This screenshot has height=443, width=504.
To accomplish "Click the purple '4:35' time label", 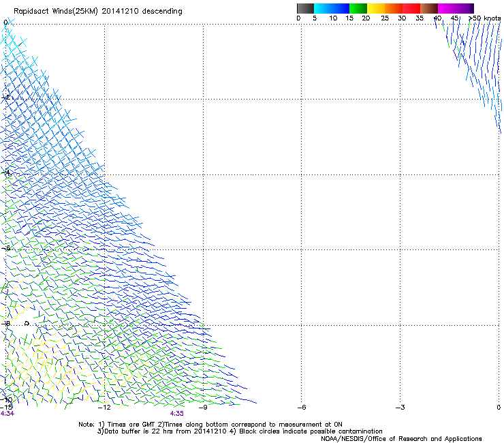I will pyautogui.click(x=177, y=414).
